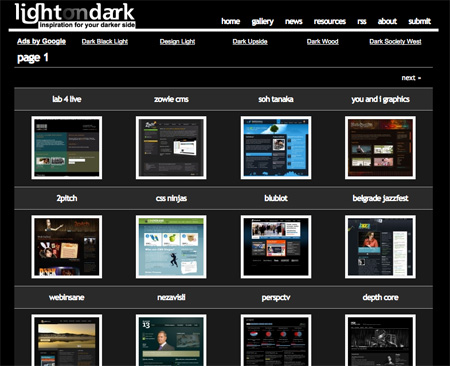The image size is (450, 366).
Task: Open the nezavisli thumbnail
Action: click(x=171, y=340)
